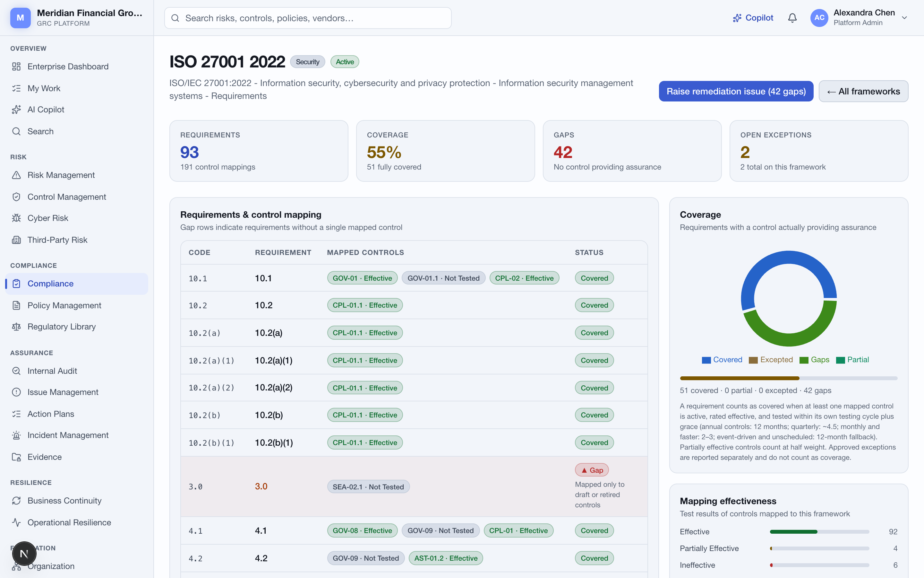
Task: Click the Meridian M logo icon
Action: pyautogui.click(x=20, y=18)
